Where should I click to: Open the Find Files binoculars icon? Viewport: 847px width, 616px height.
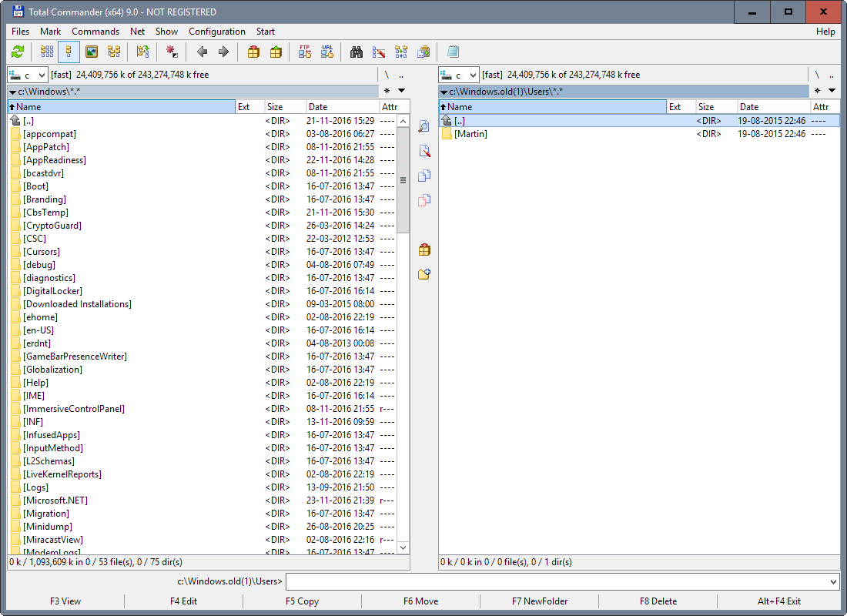[355, 52]
